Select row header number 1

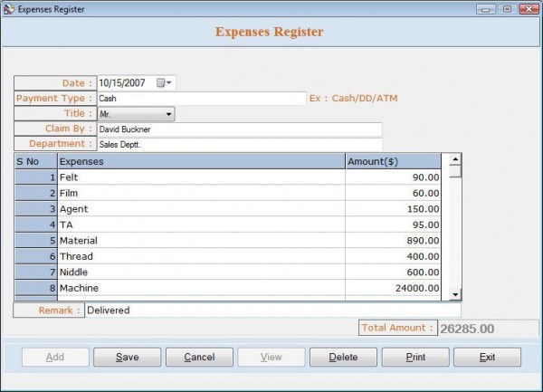point(36,177)
